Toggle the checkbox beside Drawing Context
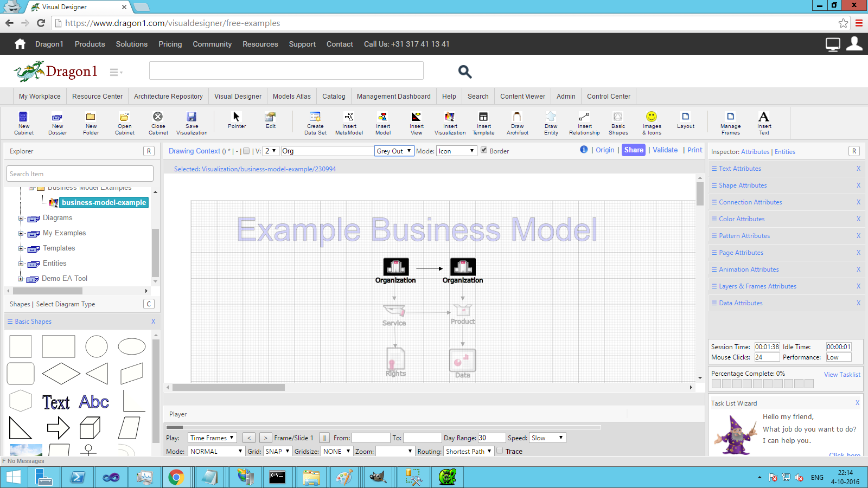 click(246, 151)
